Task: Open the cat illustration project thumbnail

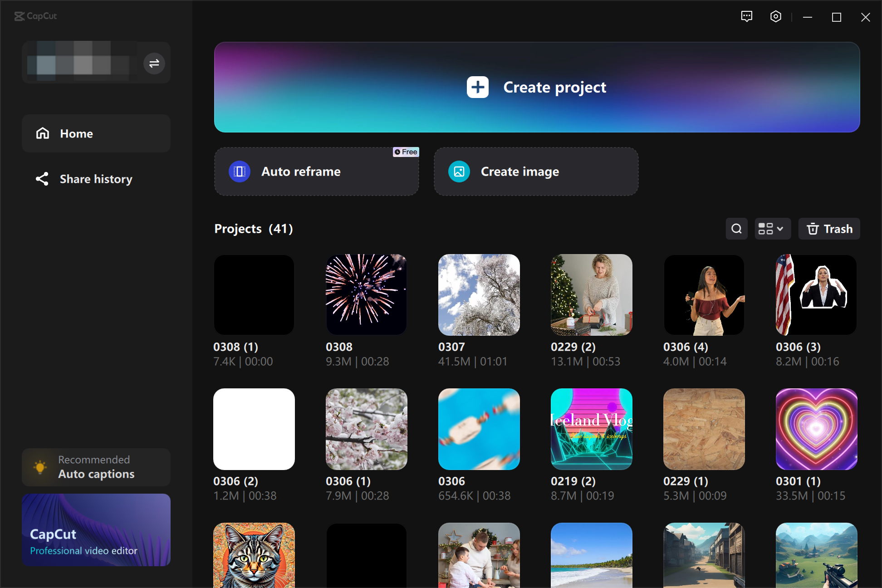Action: tap(254, 555)
